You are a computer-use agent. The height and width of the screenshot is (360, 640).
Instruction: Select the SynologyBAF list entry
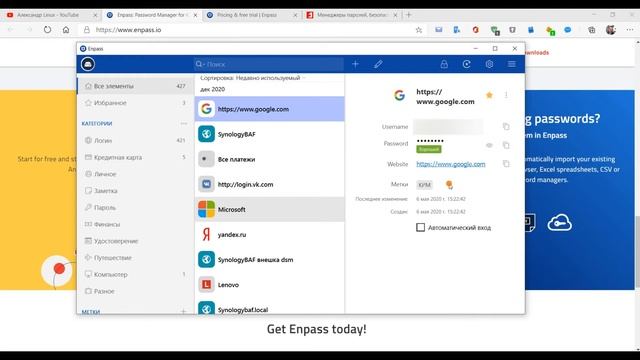pyautogui.click(x=269, y=134)
